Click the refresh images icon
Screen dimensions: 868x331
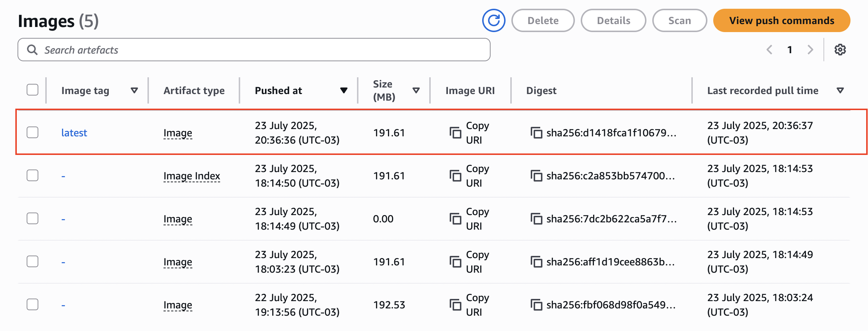coord(493,21)
